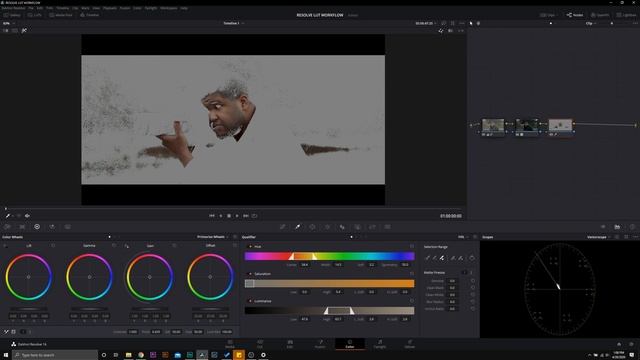This screenshot has height=360, width=640.
Task: Select the Qualifier eyedropper palette icon
Action: [298, 227]
